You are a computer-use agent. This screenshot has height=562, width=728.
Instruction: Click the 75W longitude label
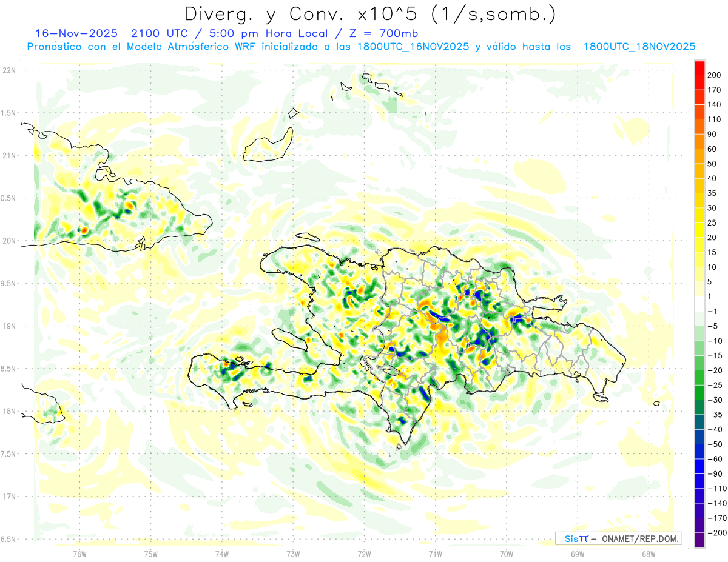(x=151, y=554)
